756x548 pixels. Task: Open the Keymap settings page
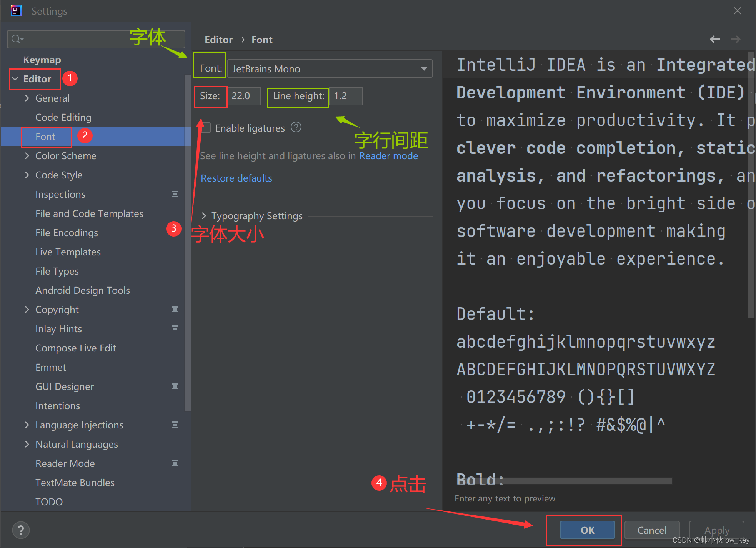(x=42, y=60)
